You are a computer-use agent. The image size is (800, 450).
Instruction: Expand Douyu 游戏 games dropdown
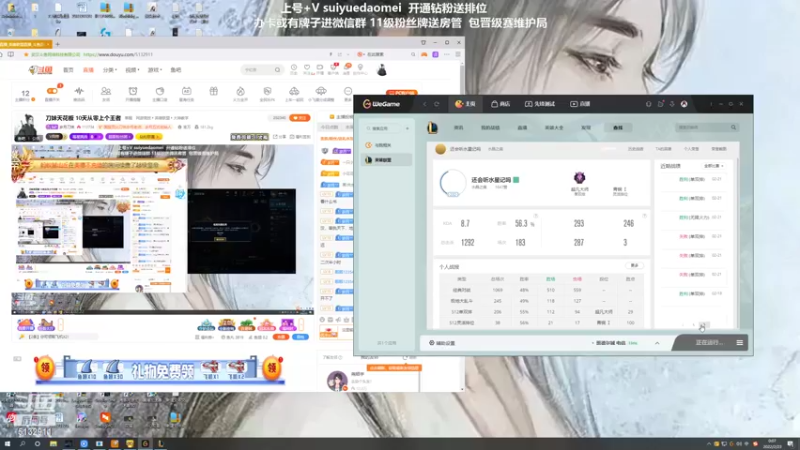(154, 70)
